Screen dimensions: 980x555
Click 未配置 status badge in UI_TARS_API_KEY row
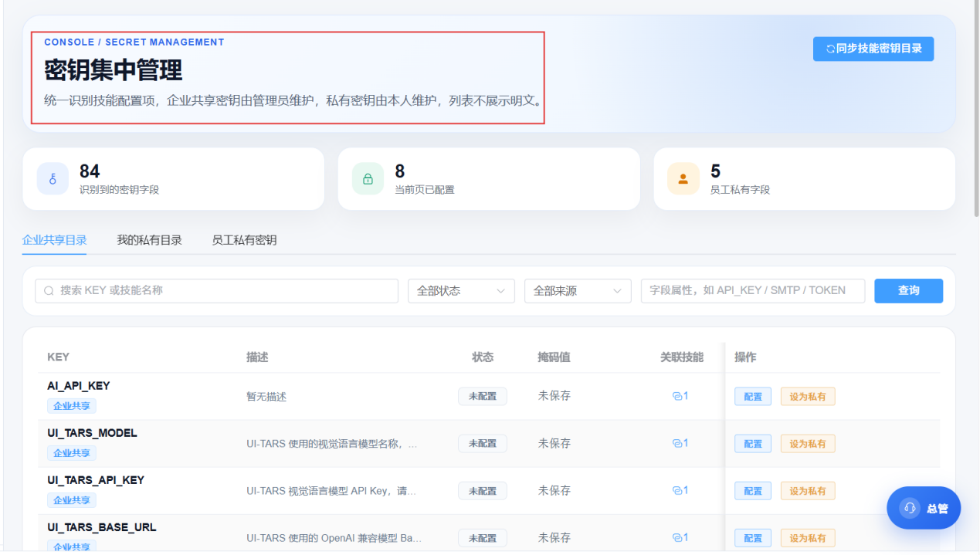(483, 491)
